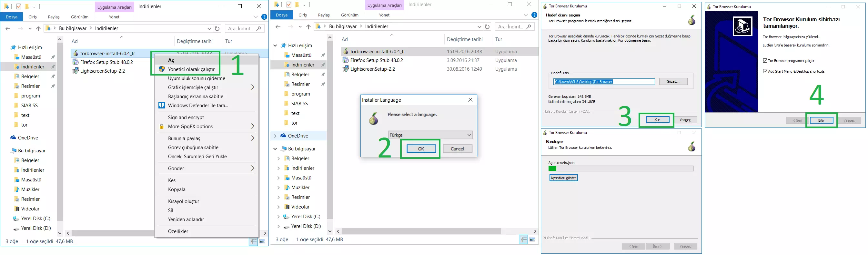Viewport: 868px width, 255px height.
Task: Click torbrowser-install file icon in right Explorer window
Action: pyautogui.click(x=345, y=51)
